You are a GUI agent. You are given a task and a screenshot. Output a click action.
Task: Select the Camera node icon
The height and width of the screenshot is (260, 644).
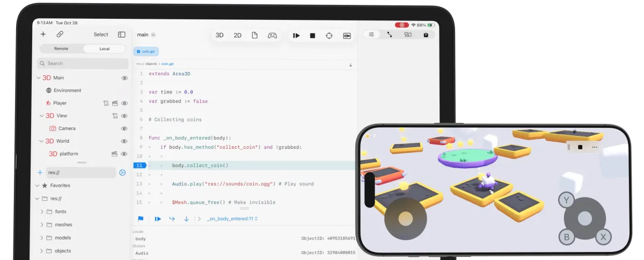point(53,128)
